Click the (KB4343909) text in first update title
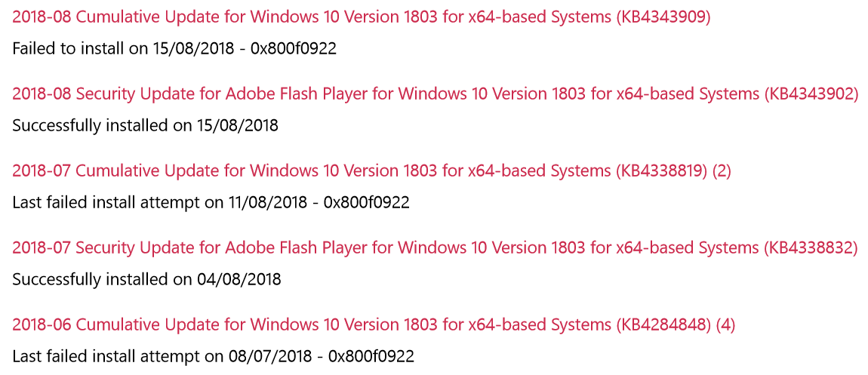The image size is (868, 375). point(663,17)
